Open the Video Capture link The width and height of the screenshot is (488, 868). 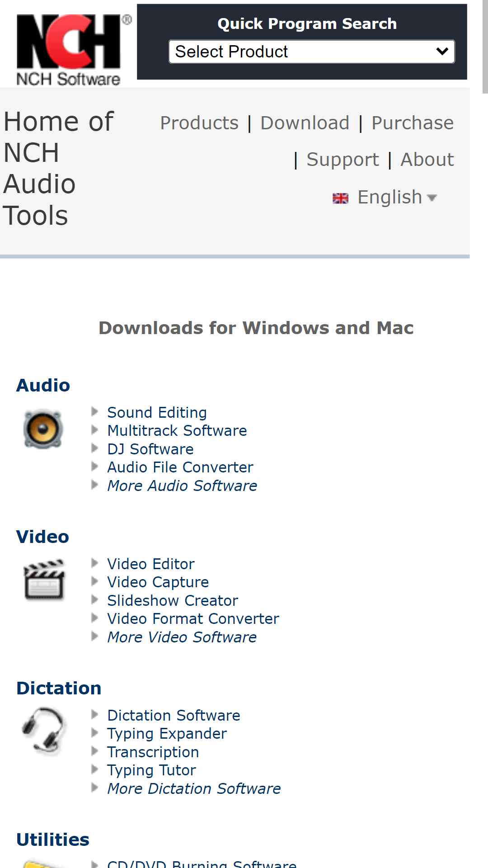point(158,582)
